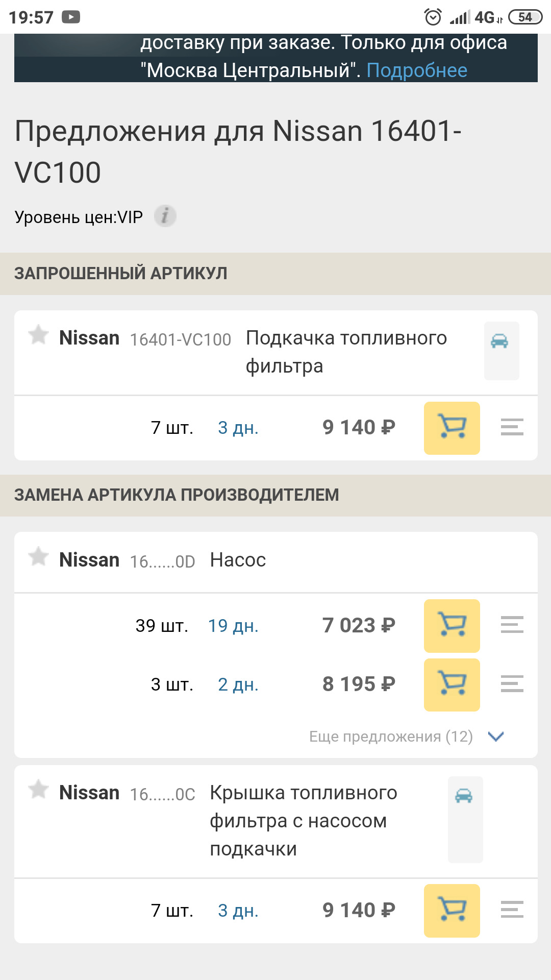This screenshot has width=551, height=980.
Task: Open details menu for first 9 140 ₽ offer
Action: tap(512, 427)
